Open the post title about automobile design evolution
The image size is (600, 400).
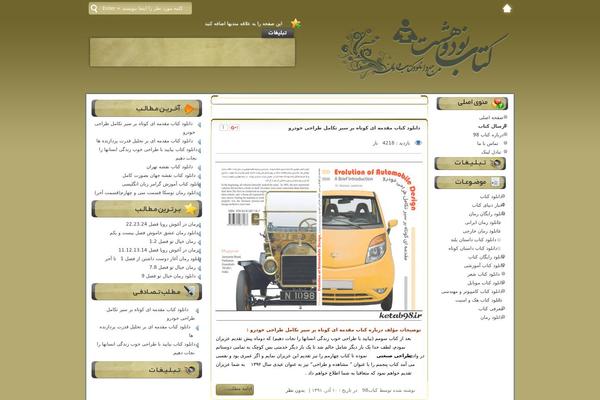pyautogui.click(x=354, y=128)
